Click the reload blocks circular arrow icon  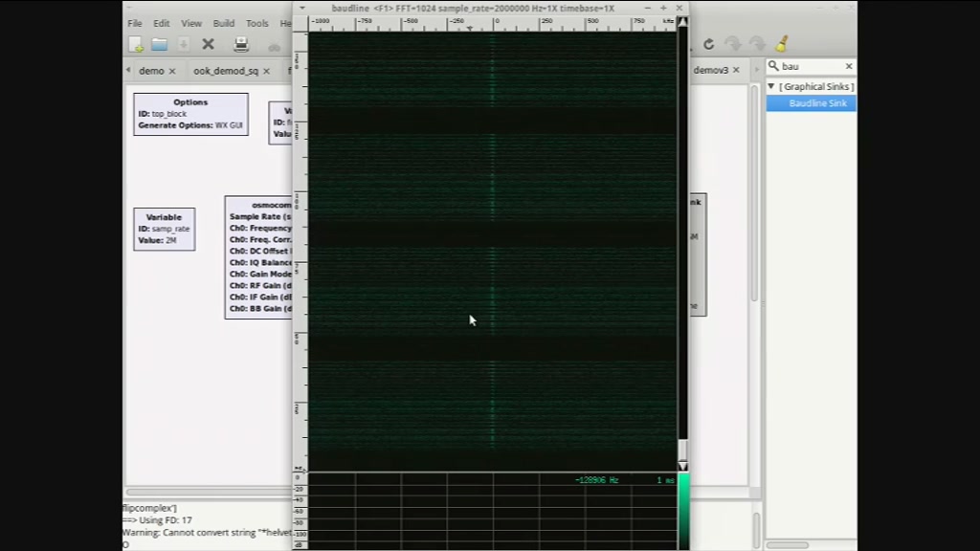pos(708,44)
